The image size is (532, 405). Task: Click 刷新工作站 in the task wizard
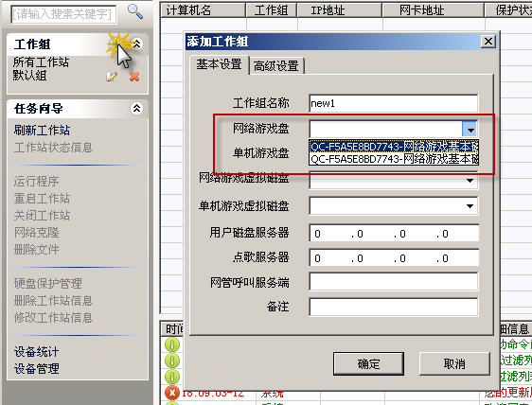(x=42, y=130)
